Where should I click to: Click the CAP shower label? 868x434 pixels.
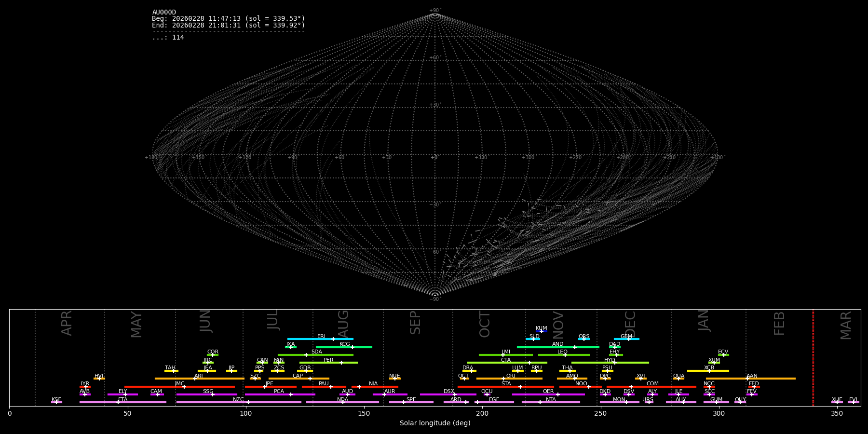(298, 376)
